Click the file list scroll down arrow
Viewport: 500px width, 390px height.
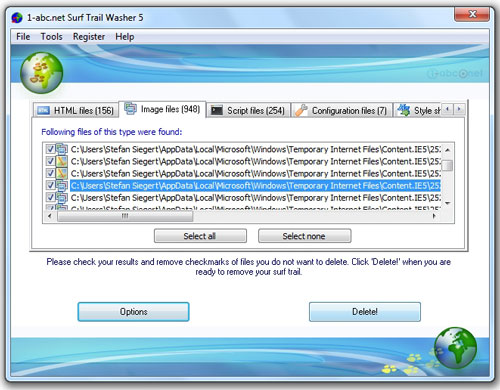448,203
